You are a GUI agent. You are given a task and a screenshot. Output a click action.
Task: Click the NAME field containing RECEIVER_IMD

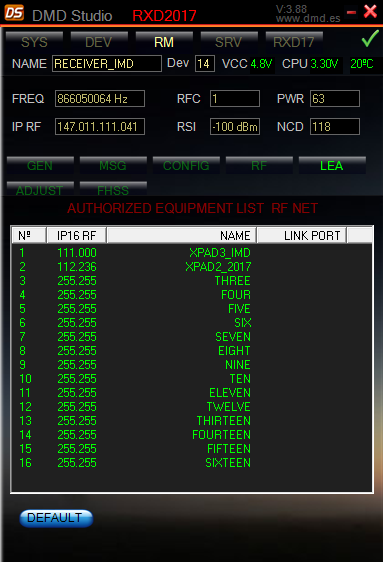point(107,64)
